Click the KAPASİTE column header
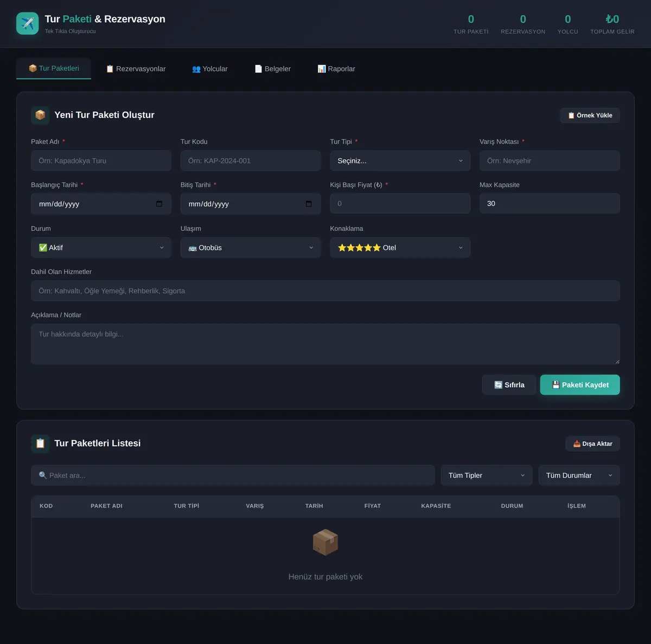The width and height of the screenshot is (651, 644). click(436, 506)
